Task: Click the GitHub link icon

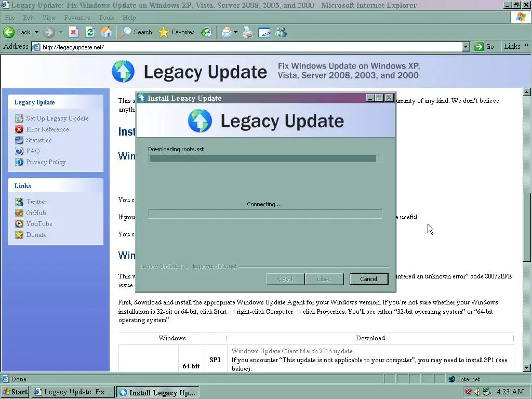Action: (19, 212)
